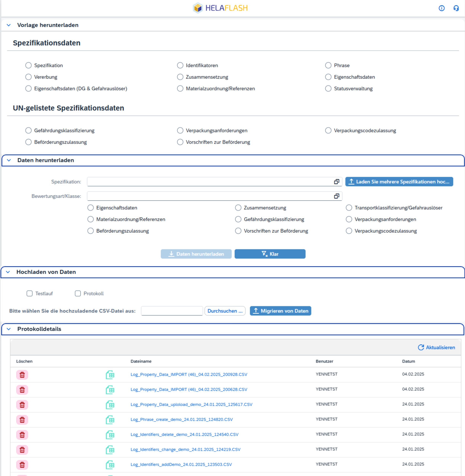Click Migrieren von Daten button
Viewport: 465px width, 476px height.
coord(280,311)
